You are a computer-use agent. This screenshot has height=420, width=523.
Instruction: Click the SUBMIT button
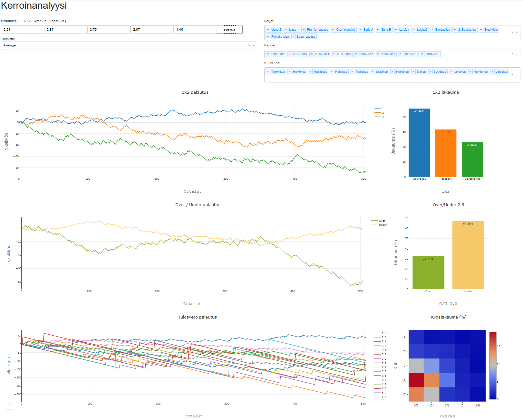(229, 30)
